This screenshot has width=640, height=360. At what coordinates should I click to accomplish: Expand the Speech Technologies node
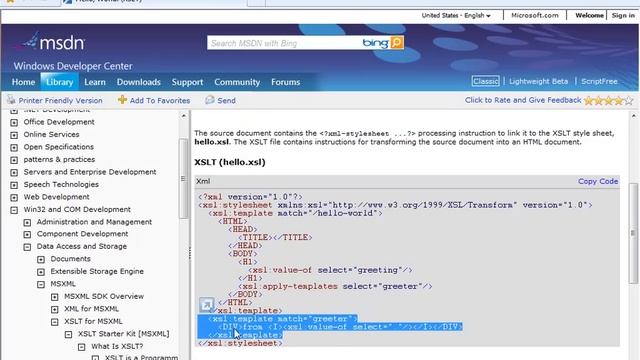[x=14, y=185]
